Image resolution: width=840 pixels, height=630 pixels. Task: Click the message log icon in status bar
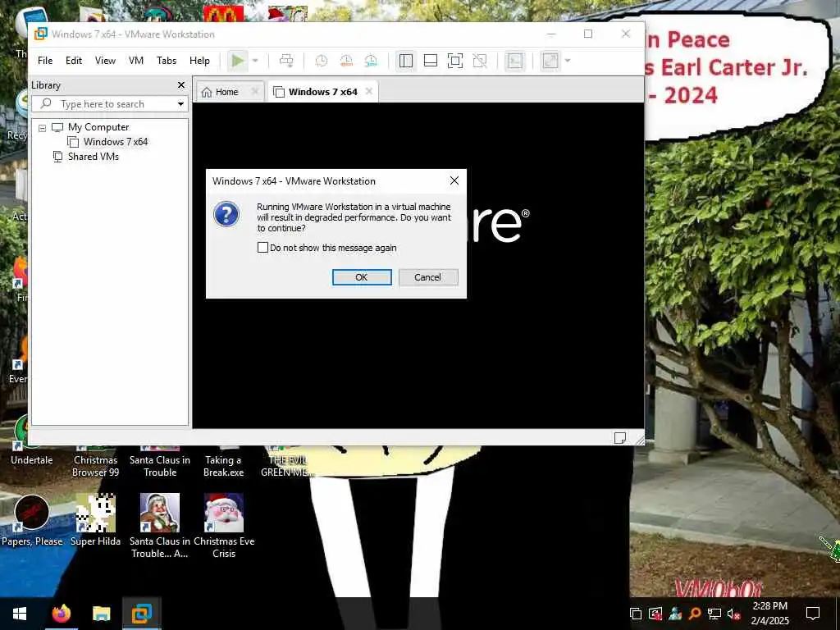click(620, 438)
